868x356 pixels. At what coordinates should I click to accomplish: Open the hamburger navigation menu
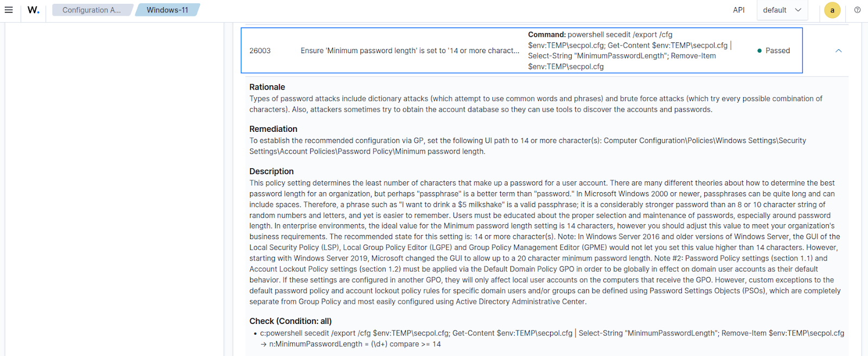[x=9, y=9]
